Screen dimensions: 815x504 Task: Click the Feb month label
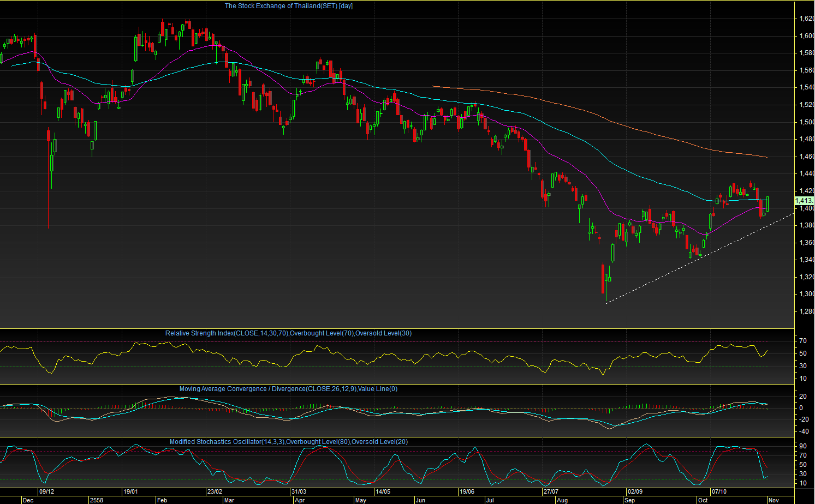[162, 500]
